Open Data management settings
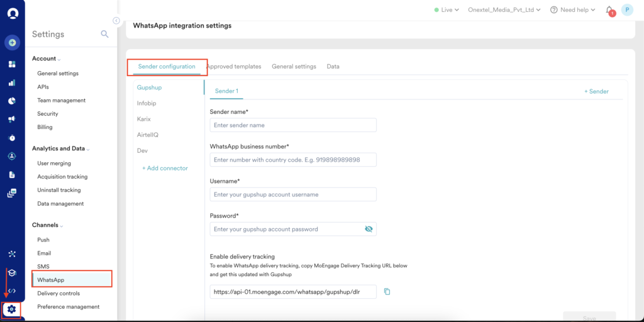This screenshot has width=644, height=322. click(60, 204)
